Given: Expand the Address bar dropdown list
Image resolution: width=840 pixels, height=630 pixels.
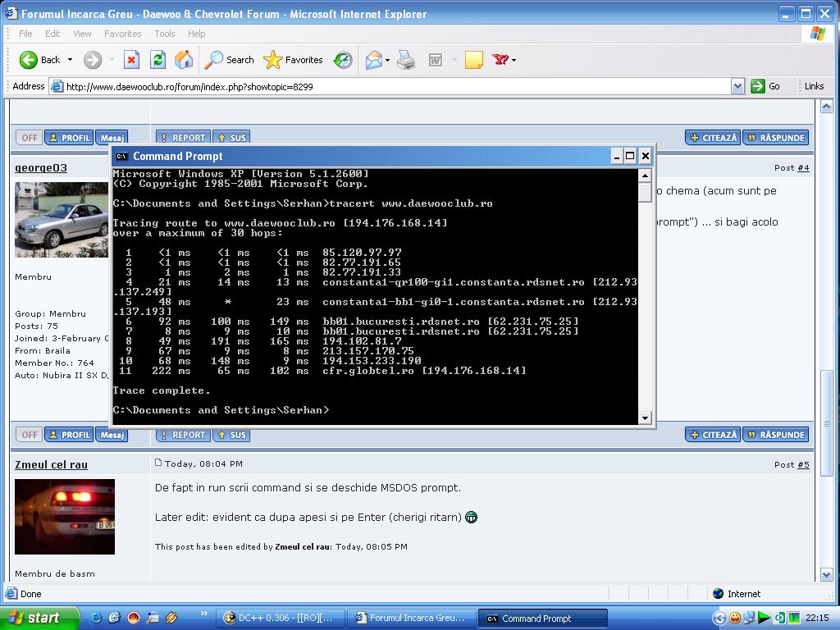Looking at the screenshot, I should point(737,86).
